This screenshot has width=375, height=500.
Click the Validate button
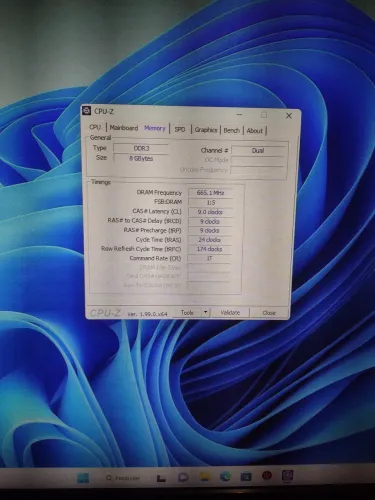230,313
